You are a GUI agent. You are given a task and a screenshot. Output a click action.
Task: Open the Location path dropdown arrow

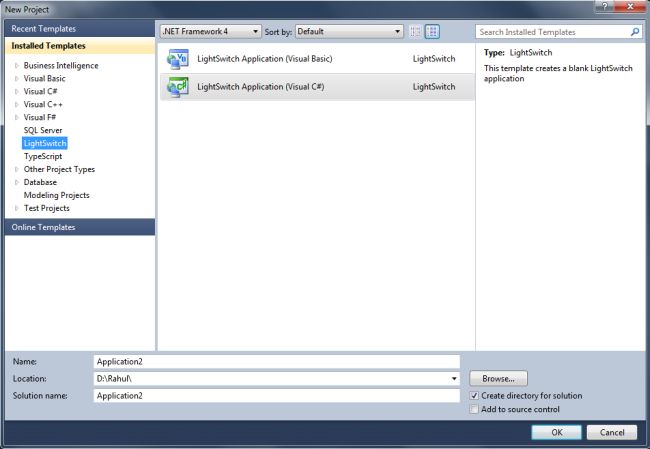(x=454, y=379)
